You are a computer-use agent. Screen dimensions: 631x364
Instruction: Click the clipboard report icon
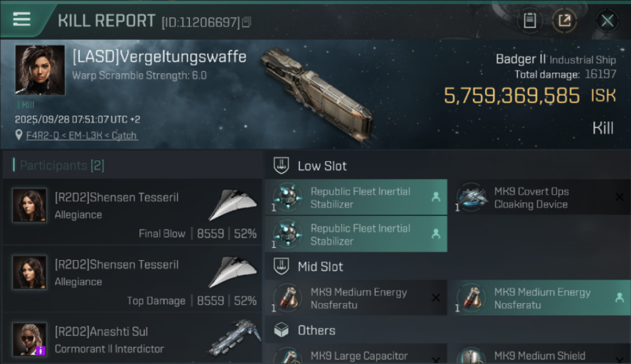coord(530,20)
